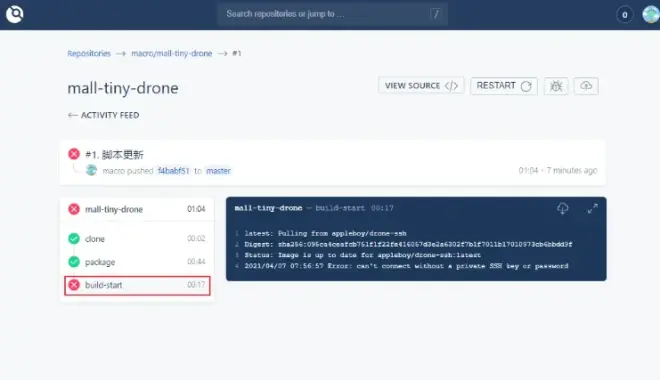This screenshot has height=380, width=660.
Task: Go to the Repositories breadcrumb link
Action: [89, 53]
